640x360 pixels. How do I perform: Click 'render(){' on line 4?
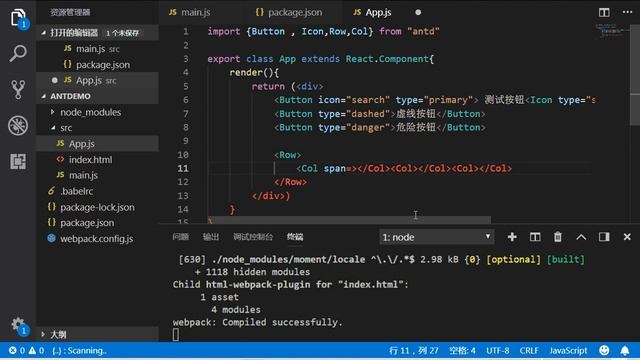(254, 73)
